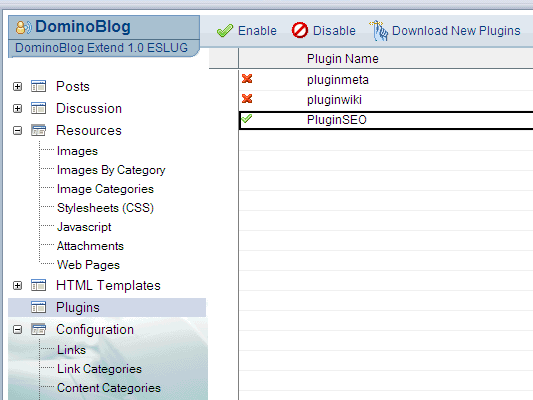
Task: Open the HTML Templates section
Action: pos(108,285)
